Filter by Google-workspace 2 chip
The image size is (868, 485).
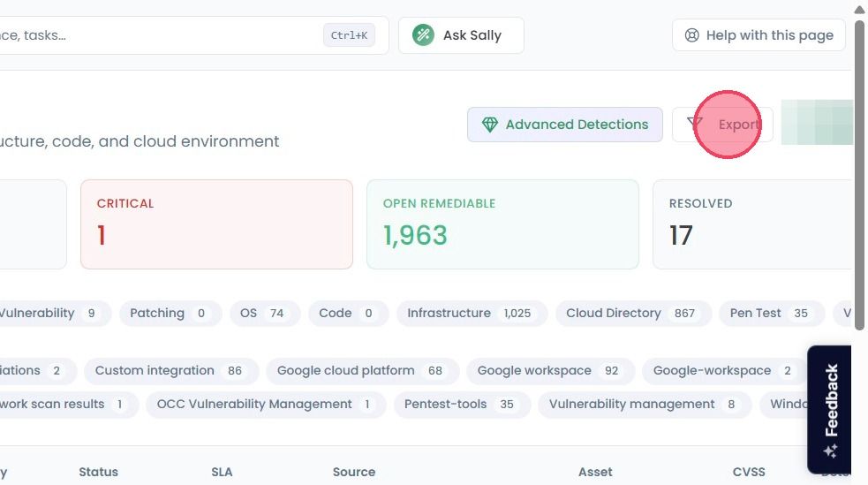tap(725, 371)
